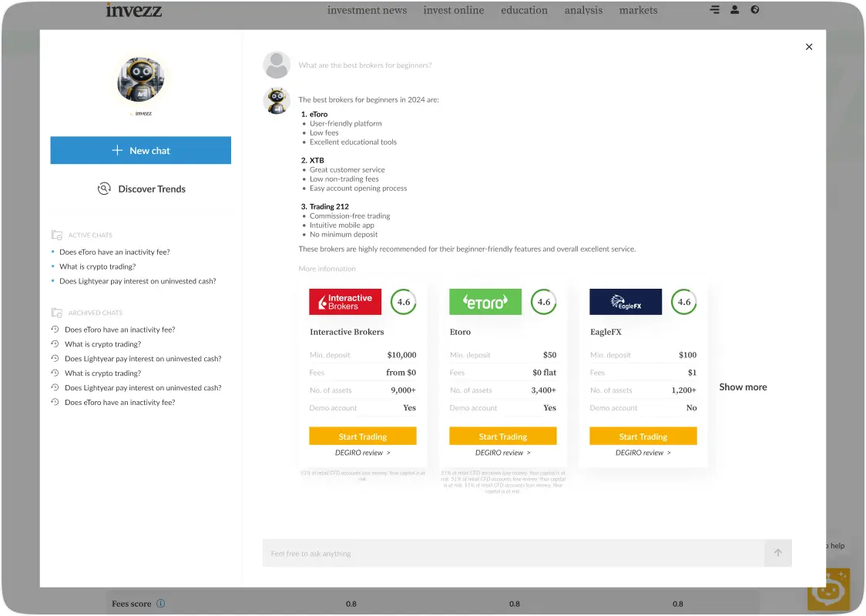Open first archived chat about eToro inactivity fee
This screenshot has width=866, height=616.
click(x=119, y=330)
